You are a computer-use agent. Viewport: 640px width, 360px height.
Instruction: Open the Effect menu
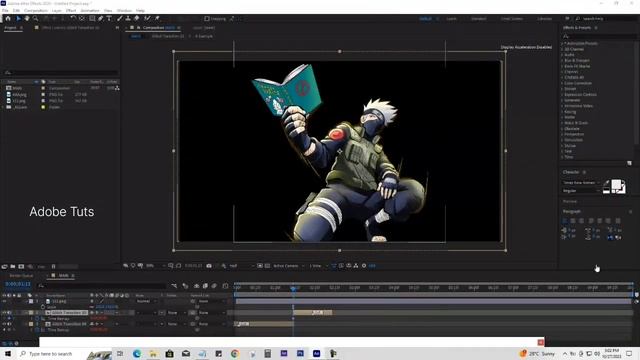click(x=71, y=11)
